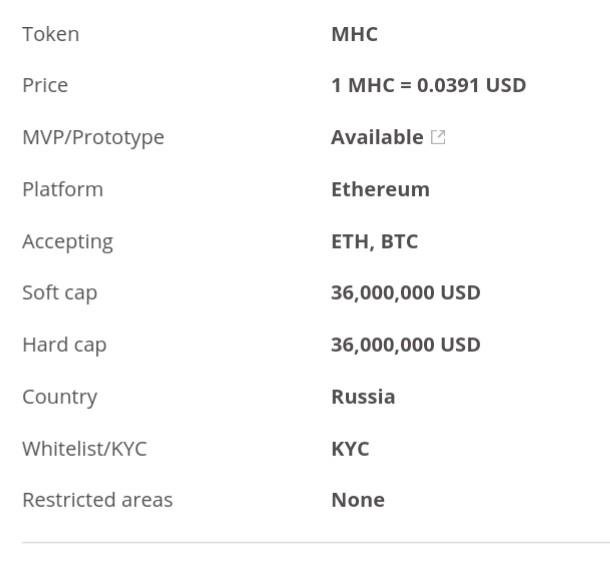This screenshot has height=565, width=610.
Task: Click the KYC value text
Action: coord(350,449)
